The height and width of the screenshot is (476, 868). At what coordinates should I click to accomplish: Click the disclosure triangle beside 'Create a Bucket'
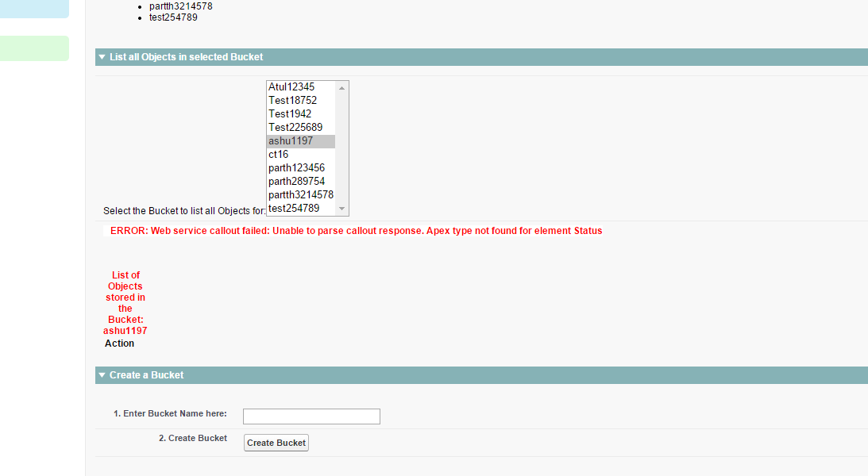pyautogui.click(x=102, y=374)
